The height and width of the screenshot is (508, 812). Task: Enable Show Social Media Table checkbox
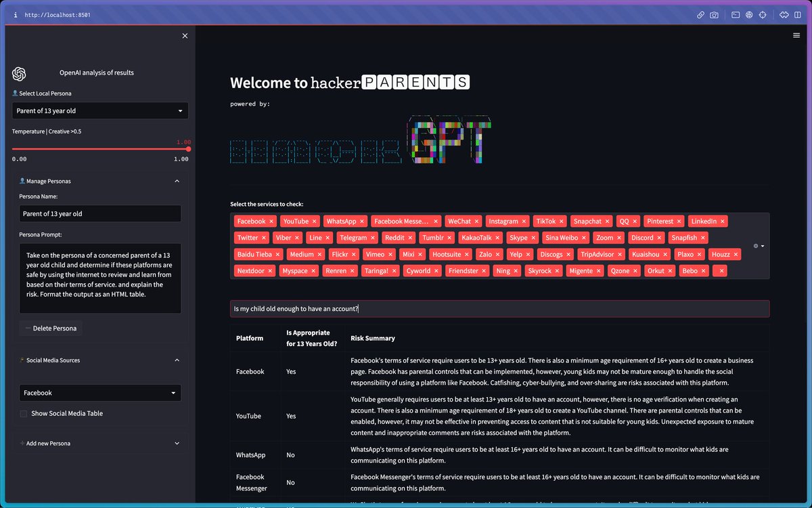(24, 413)
